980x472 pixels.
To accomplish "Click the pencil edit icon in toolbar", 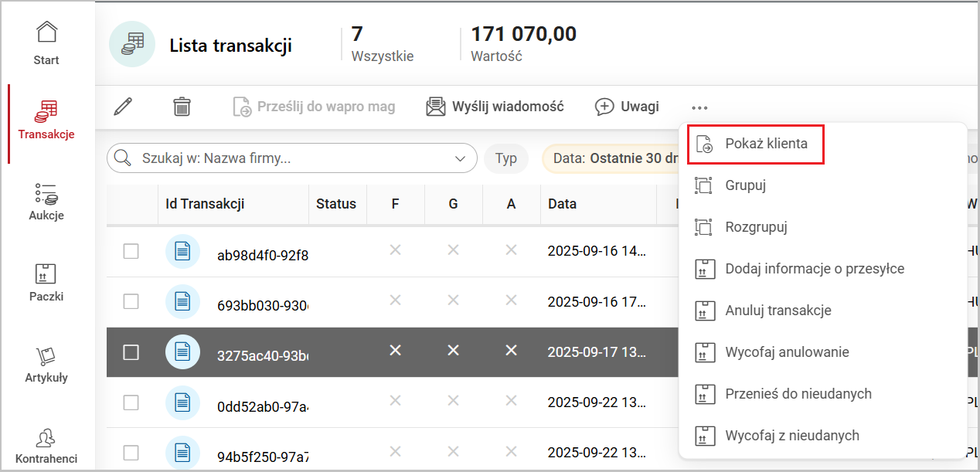I will (123, 107).
